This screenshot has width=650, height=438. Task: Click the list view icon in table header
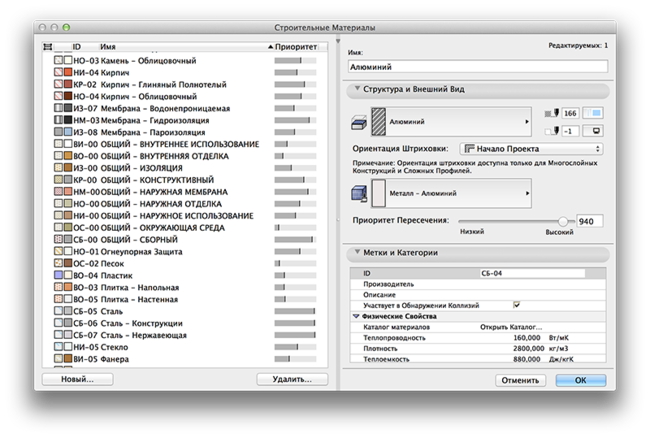coord(48,47)
